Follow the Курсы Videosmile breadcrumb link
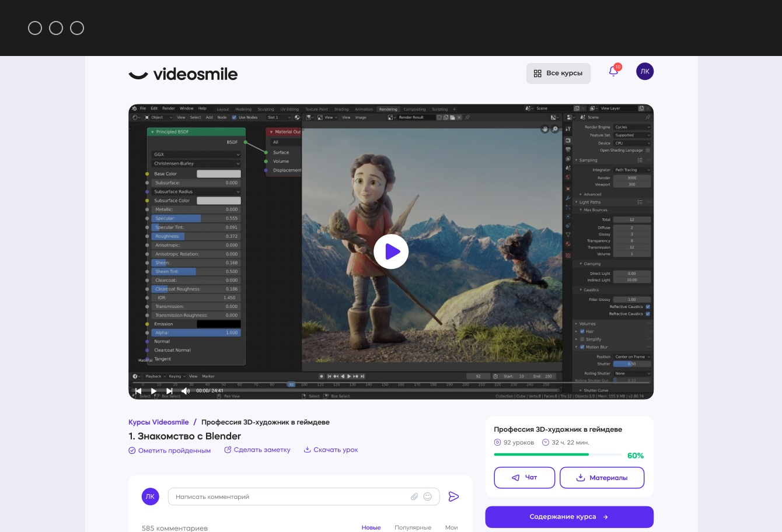782x532 pixels. (159, 422)
